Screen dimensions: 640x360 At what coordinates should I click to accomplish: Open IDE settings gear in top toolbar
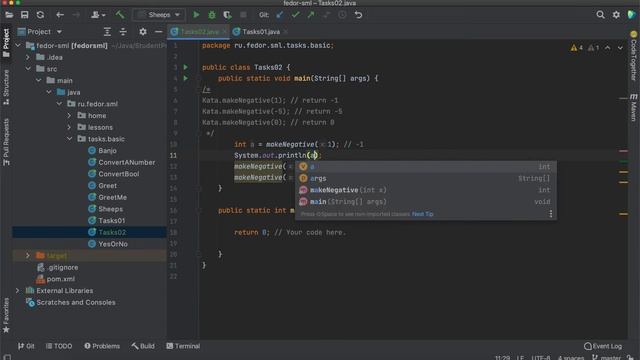[x=616, y=15]
